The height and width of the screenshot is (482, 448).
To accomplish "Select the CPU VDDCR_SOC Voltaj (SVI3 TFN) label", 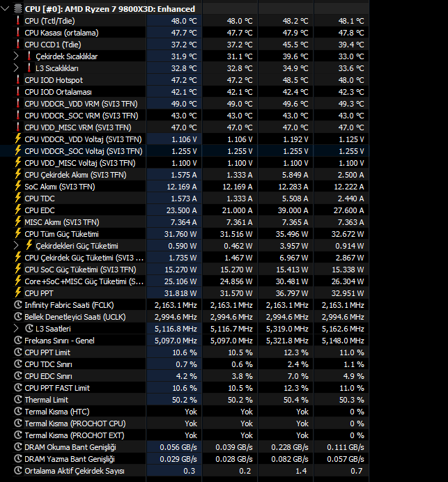I will click(84, 151).
